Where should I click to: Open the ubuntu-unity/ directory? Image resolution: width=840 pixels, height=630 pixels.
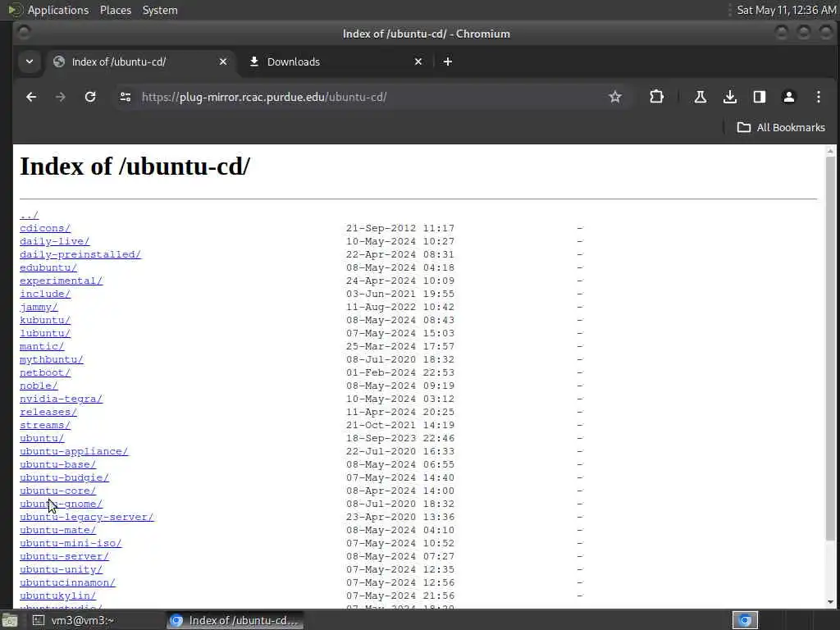61,569
